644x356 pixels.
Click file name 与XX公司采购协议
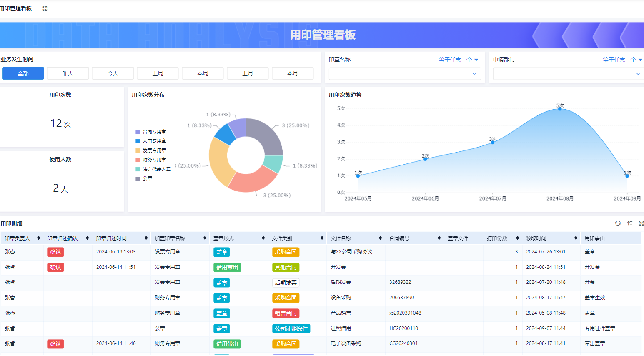[351, 252]
